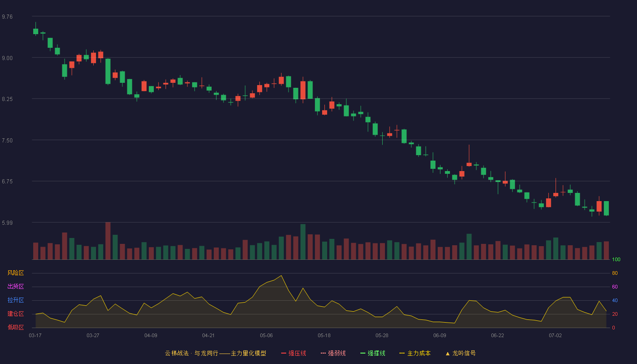Toggle the 强压线 legend entry
The width and height of the screenshot is (637, 364).
click(x=293, y=353)
